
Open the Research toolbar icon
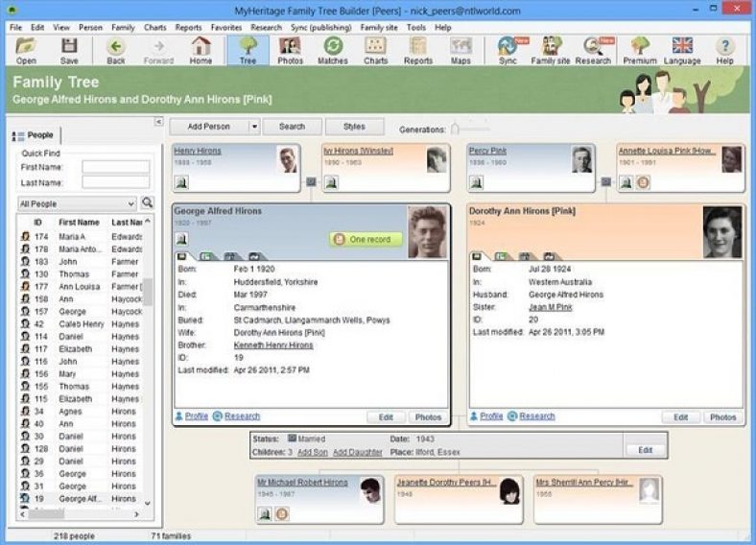593,51
